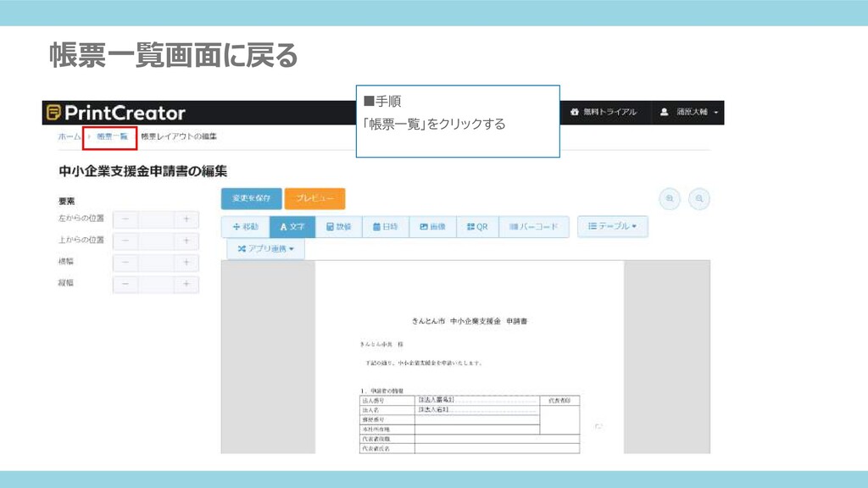Viewport: 868px width, 488px height.
Task: Click the 横幅 value field
Action: click(x=156, y=263)
